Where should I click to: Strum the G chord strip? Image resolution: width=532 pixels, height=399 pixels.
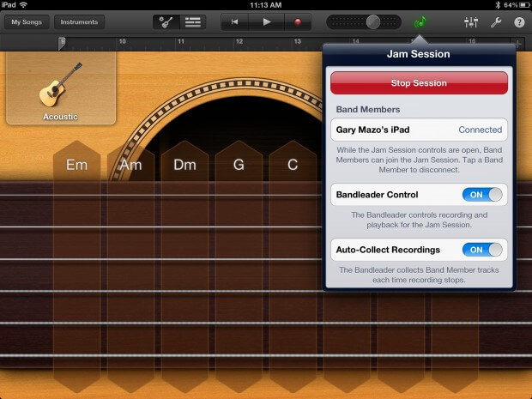pos(239,266)
